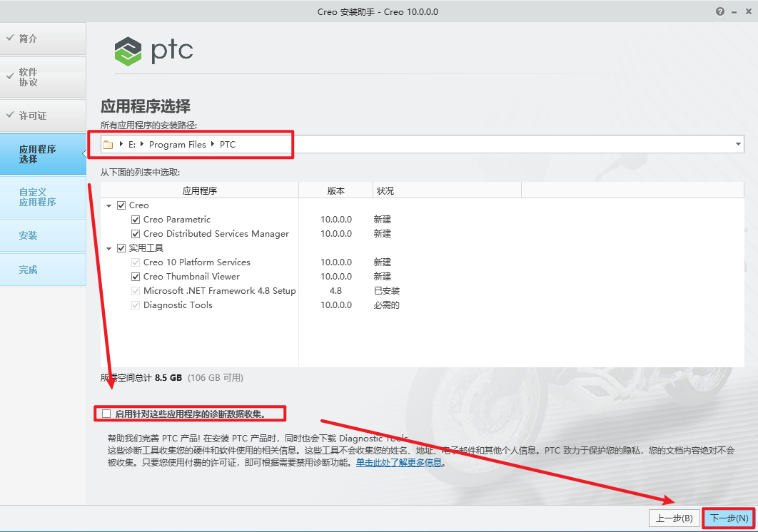Click the 下一步(N) button

click(729, 518)
